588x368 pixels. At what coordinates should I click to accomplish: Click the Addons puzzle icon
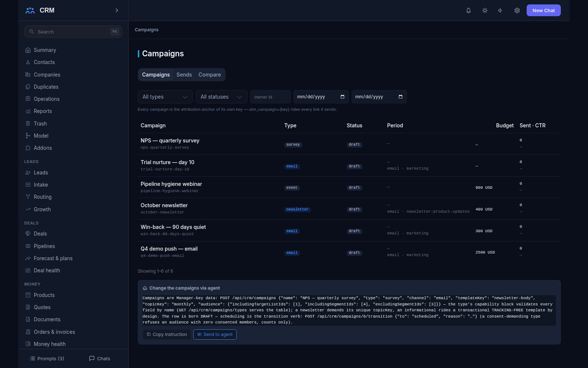pyautogui.click(x=28, y=148)
